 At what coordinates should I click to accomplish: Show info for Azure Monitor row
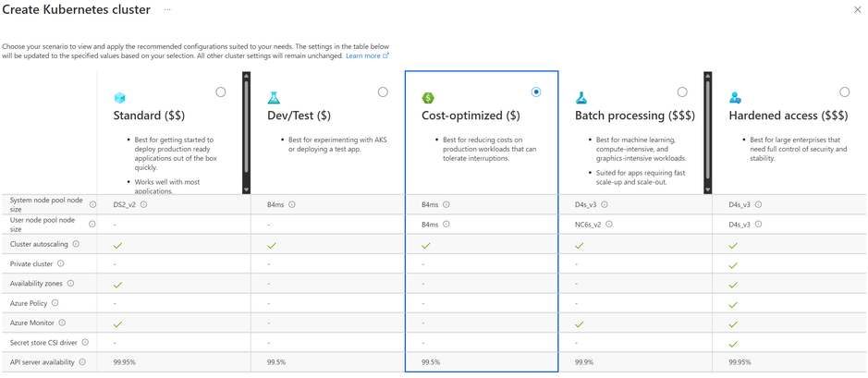[62, 323]
